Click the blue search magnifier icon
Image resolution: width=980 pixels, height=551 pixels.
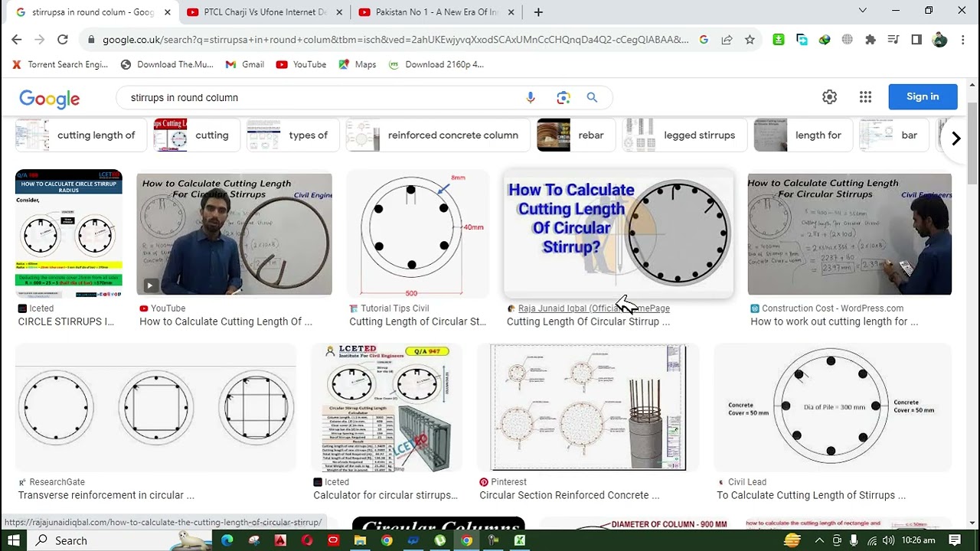pyautogui.click(x=592, y=97)
